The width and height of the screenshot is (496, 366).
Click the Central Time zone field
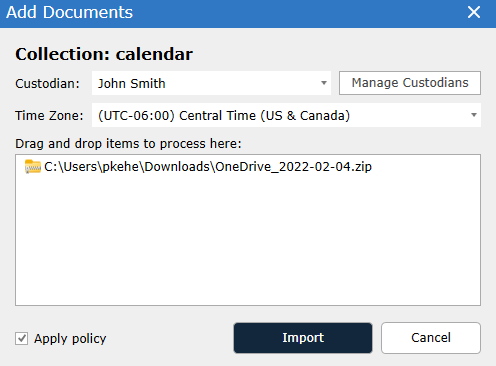coord(286,115)
